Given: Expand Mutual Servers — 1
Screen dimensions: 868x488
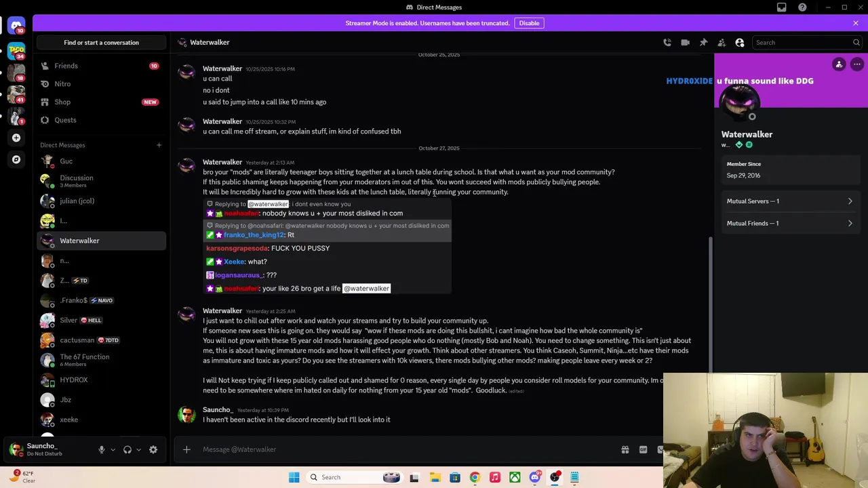Looking at the screenshot, I should pyautogui.click(x=791, y=201).
